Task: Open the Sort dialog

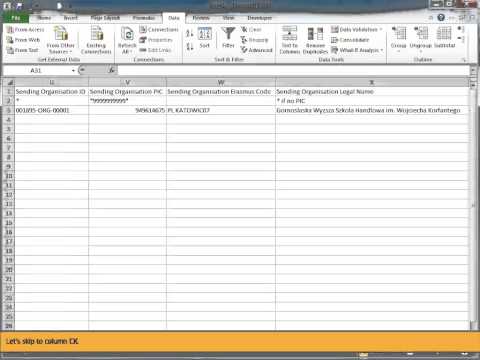Action: (204, 38)
